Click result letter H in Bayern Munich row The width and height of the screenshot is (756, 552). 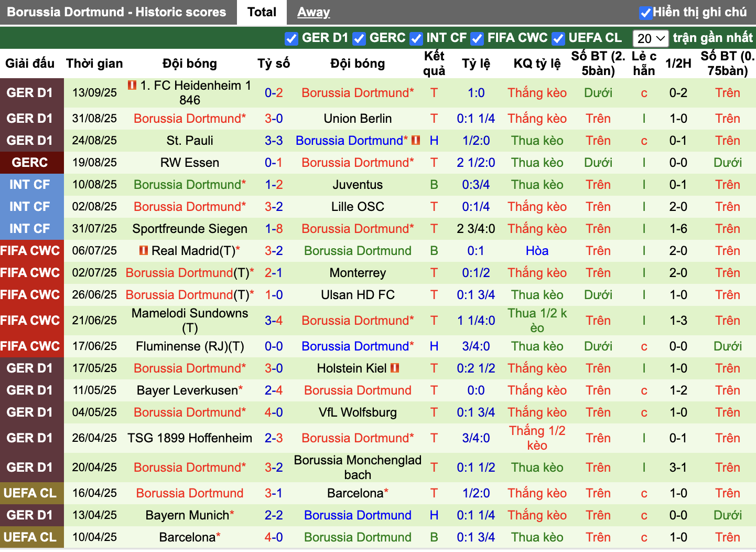coord(434,515)
